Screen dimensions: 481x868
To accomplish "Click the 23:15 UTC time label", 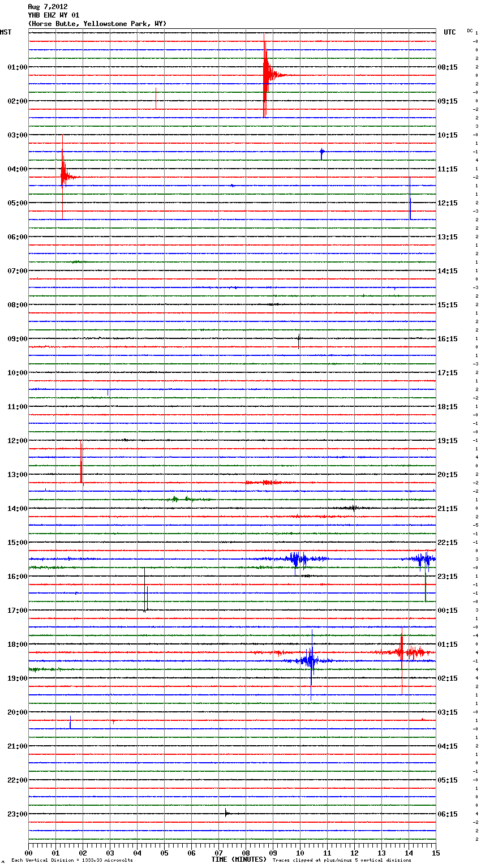I will (x=448, y=576).
